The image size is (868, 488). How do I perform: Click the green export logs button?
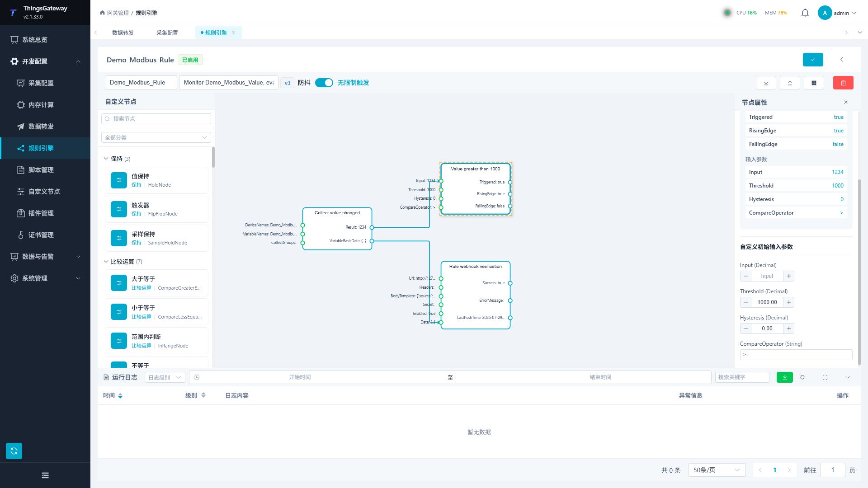click(784, 377)
